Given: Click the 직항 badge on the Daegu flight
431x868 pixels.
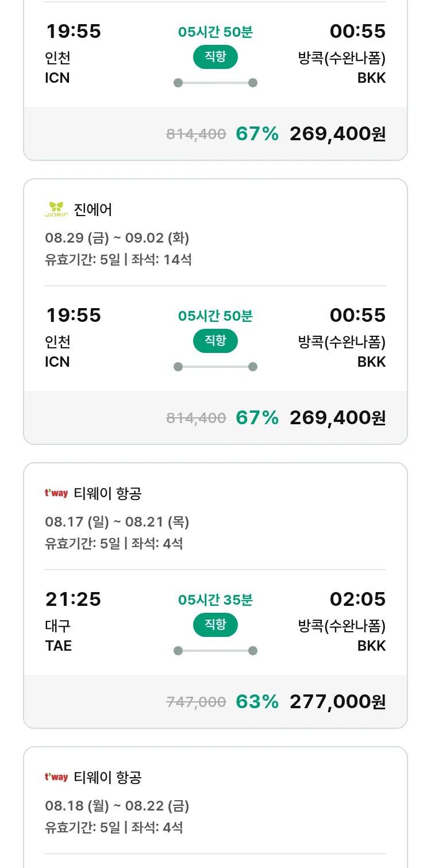Looking at the screenshot, I should tap(215, 625).
